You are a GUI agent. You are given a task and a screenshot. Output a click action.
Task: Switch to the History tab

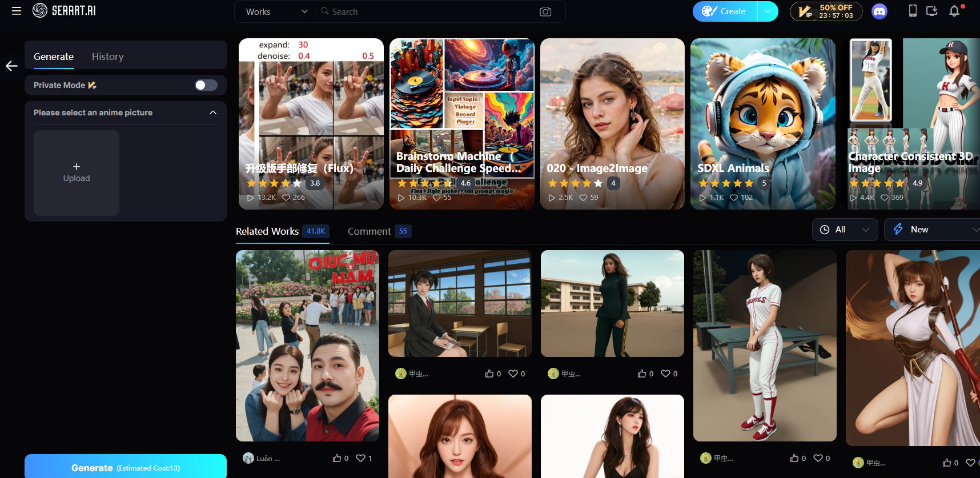point(107,57)
